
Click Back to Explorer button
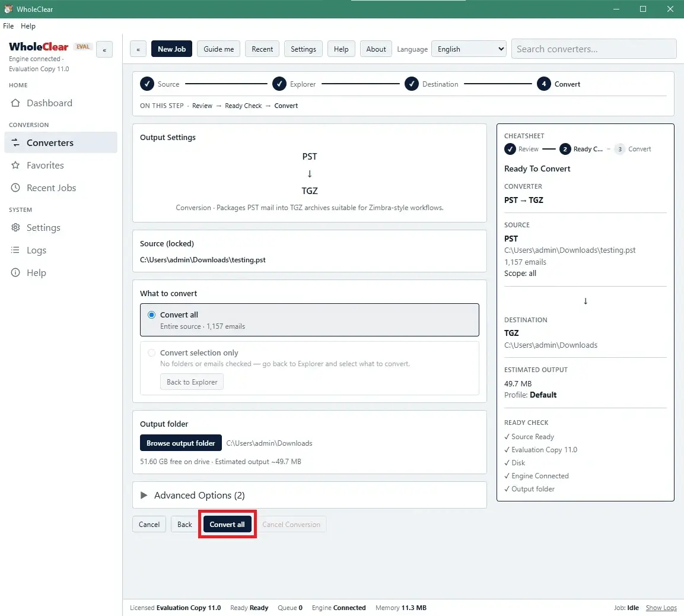[192, 382]
